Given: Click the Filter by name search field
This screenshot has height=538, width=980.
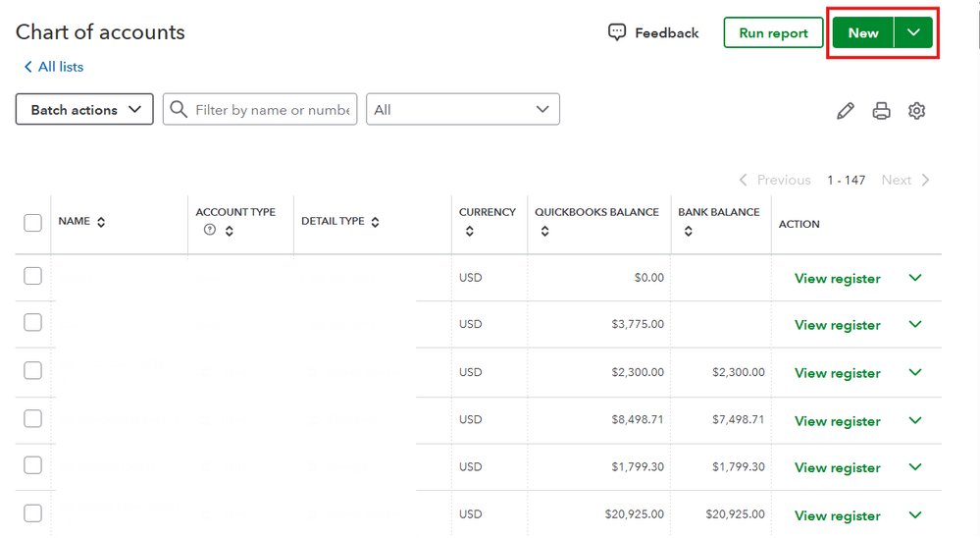Looking at the screenshot, I should [272, 110].
